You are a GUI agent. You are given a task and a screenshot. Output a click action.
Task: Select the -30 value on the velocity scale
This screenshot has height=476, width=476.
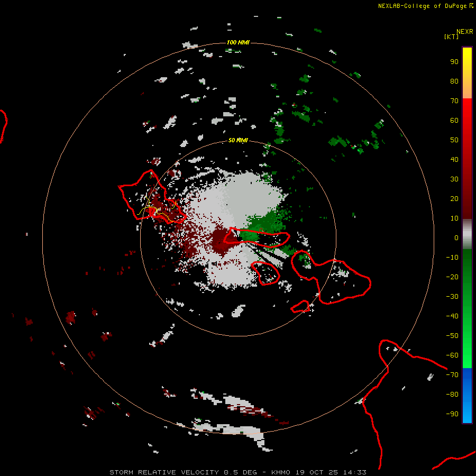coord(452,297)
